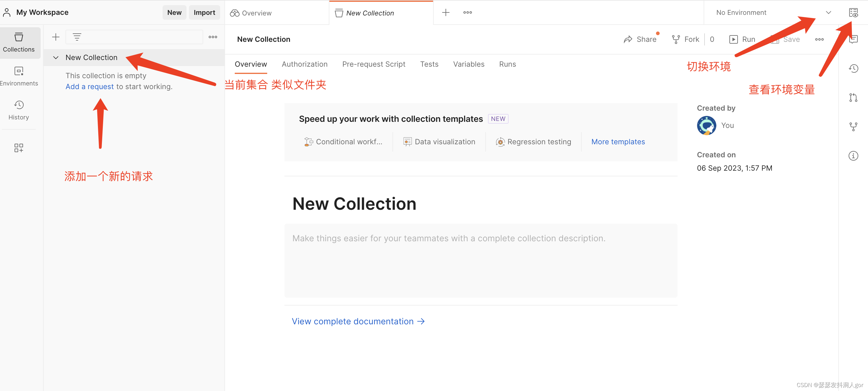
Task: Click the New button
Action: 174,12
